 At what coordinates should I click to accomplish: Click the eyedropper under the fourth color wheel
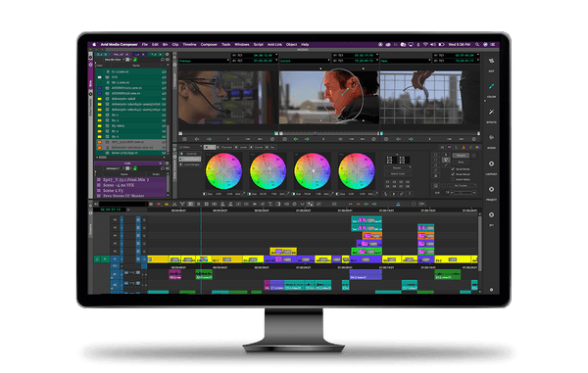tap(376, 194)
